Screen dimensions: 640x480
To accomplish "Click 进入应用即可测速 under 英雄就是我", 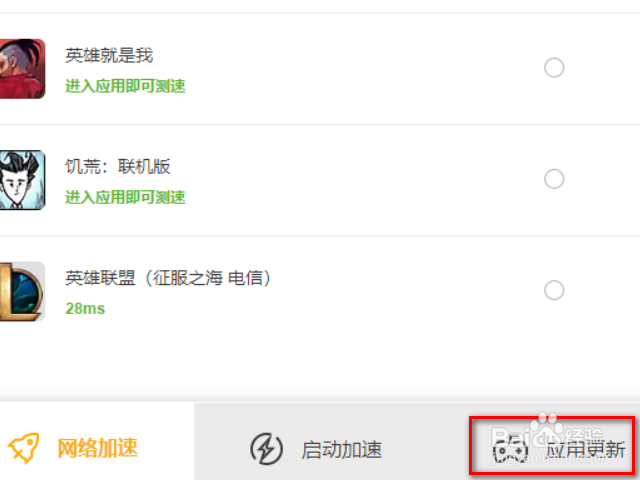I will click(x=125, y=86).
